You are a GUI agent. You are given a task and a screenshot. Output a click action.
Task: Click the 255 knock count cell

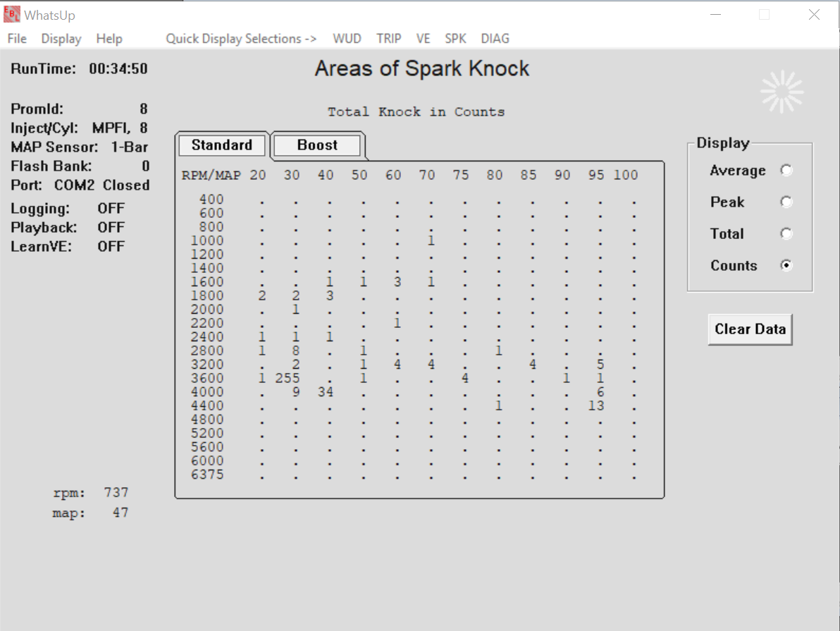pos(288,379)
